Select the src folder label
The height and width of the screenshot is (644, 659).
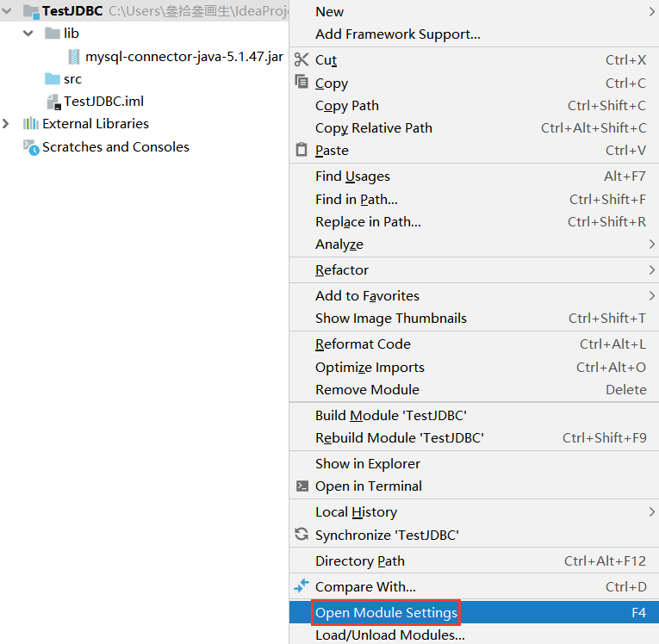tap(72, 79)
